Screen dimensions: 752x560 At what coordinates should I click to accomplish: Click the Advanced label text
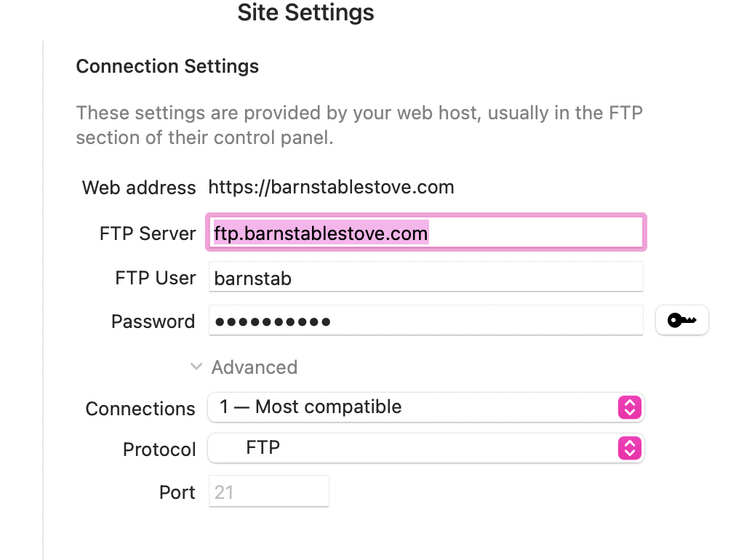coord(255,367)
